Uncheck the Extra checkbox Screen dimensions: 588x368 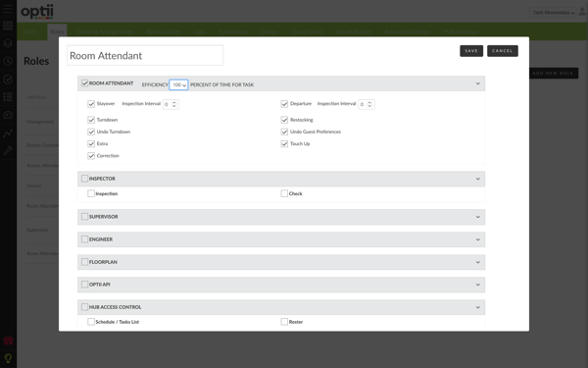coord(91,144)
